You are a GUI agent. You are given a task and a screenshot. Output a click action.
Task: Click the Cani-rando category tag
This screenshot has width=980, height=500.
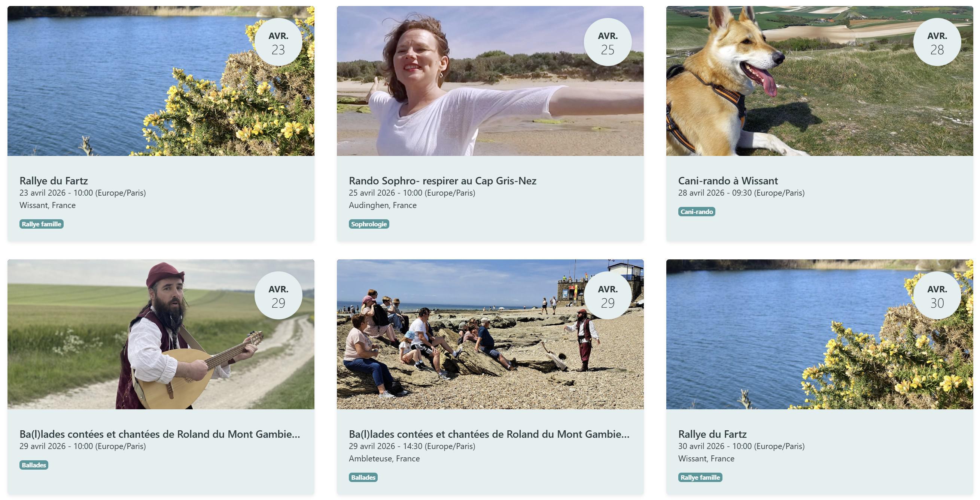[x=696, y=212]
